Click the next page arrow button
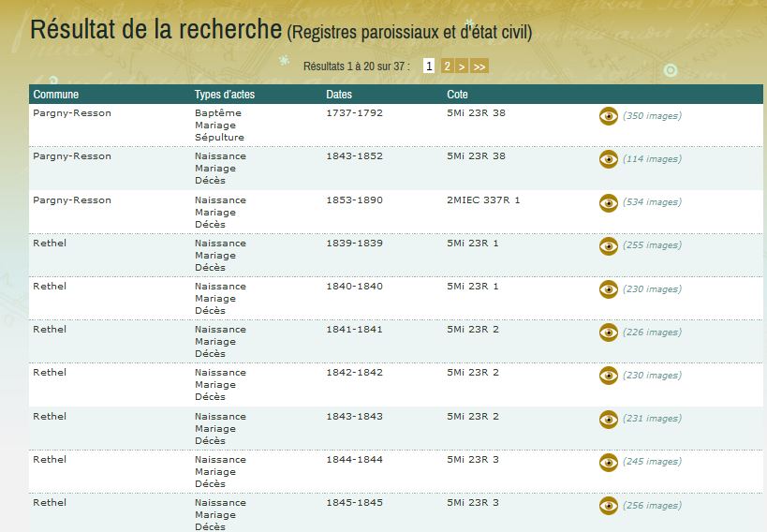This screenshot has width=767, height=532. click(x=462, y=66)
